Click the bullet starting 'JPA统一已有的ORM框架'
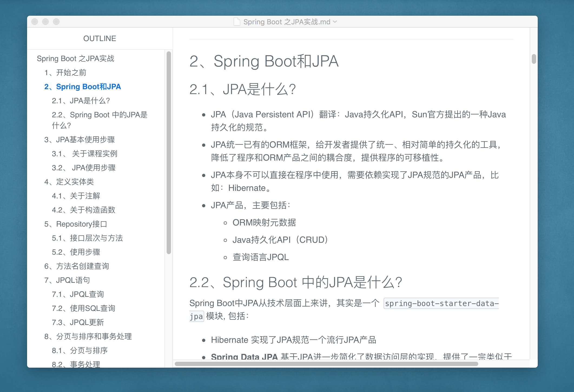The height and width of the screenshot is (392, 574). pyautogui.click(x=356, y=151)
